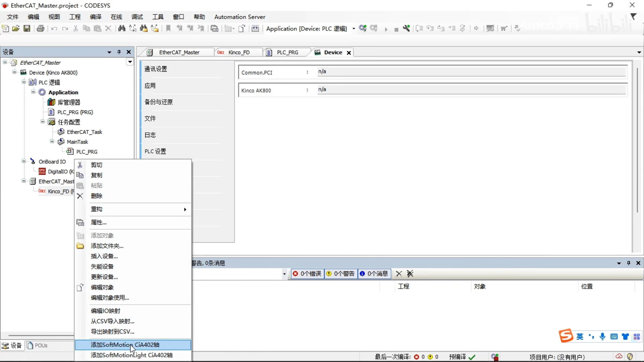Switch to POUs view tab
Viewport: 644px width, 362px height.
pos(38,345)
